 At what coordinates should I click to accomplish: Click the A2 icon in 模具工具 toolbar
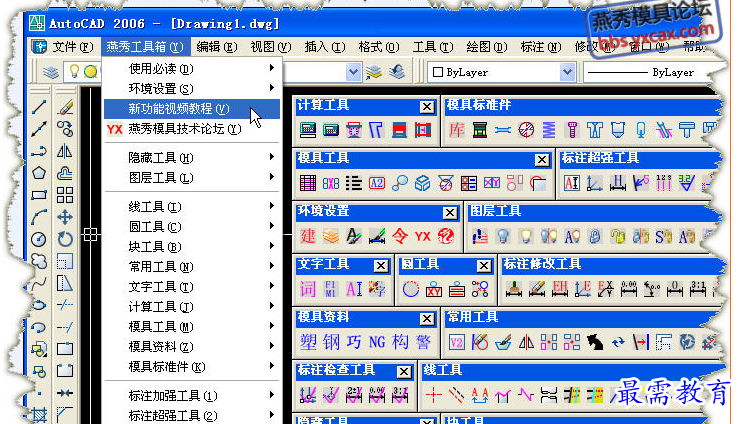pyautogui.click(x=377, y=183)
